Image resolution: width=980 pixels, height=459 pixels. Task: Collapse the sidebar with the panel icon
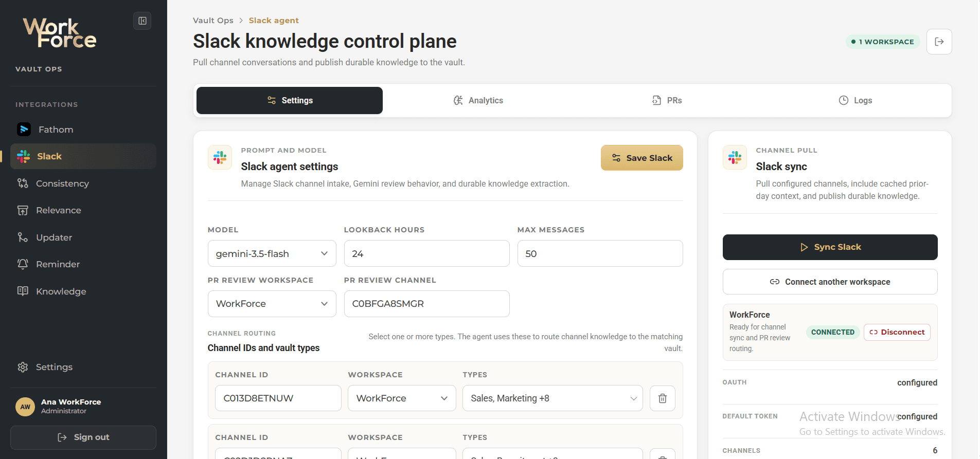[x=142, y=21]
